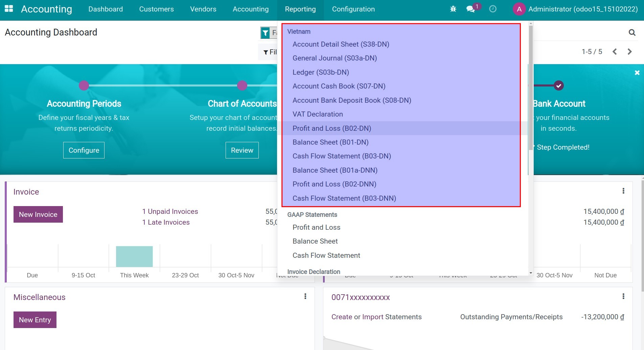Open the kebab menu on the bank journal card
The image size is (644, 350).
tap(623, 296)
